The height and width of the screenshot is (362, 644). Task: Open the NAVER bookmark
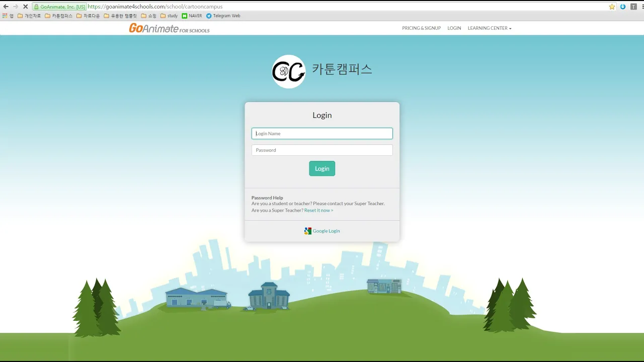pos(192,16)
